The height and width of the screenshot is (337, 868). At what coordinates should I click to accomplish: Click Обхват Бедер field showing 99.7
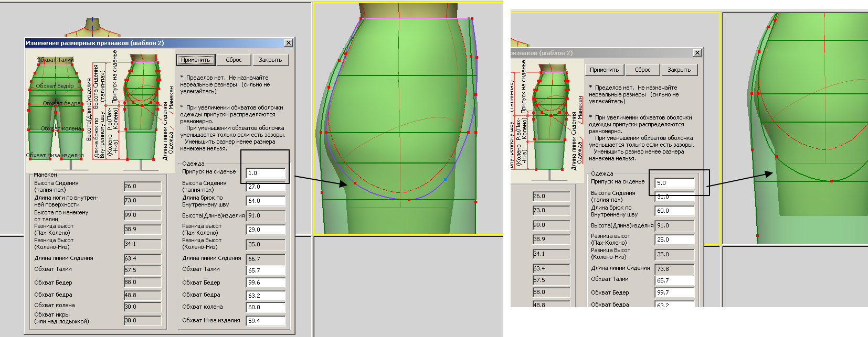pos(674,292)
